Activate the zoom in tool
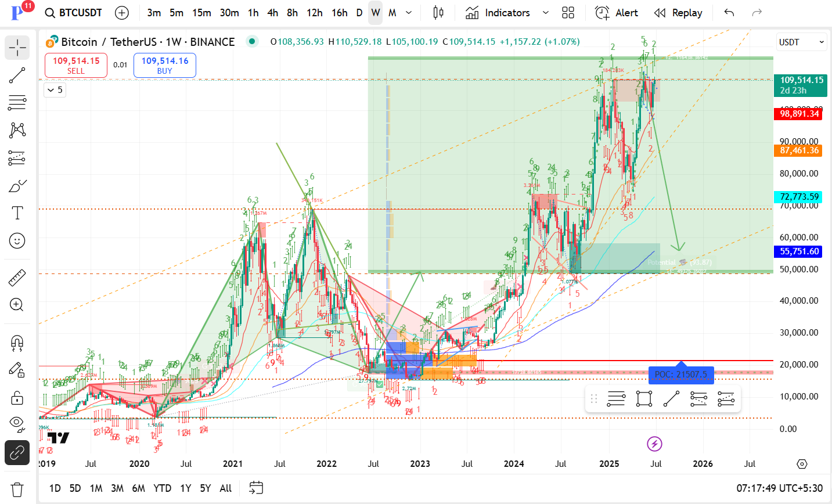 17,305
